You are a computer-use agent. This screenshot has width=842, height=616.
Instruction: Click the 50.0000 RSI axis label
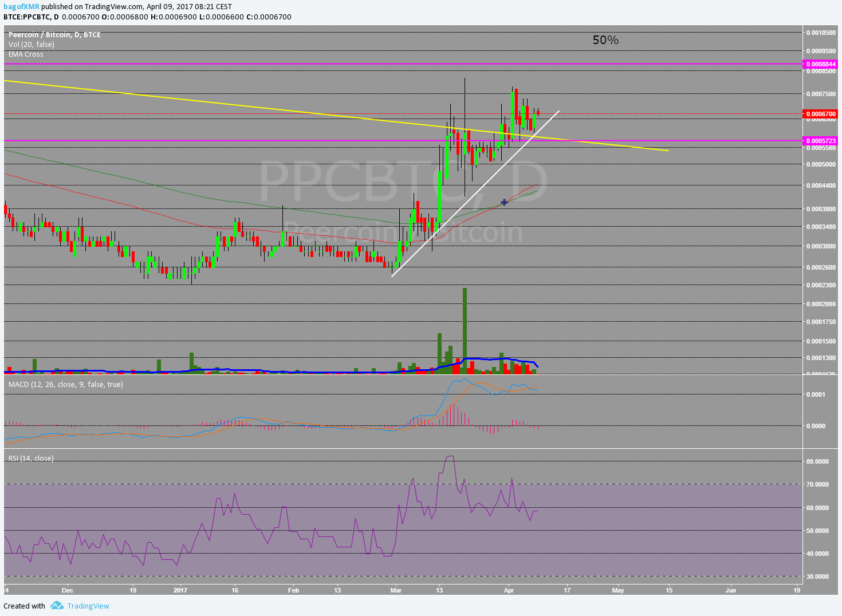pos(817,531)
